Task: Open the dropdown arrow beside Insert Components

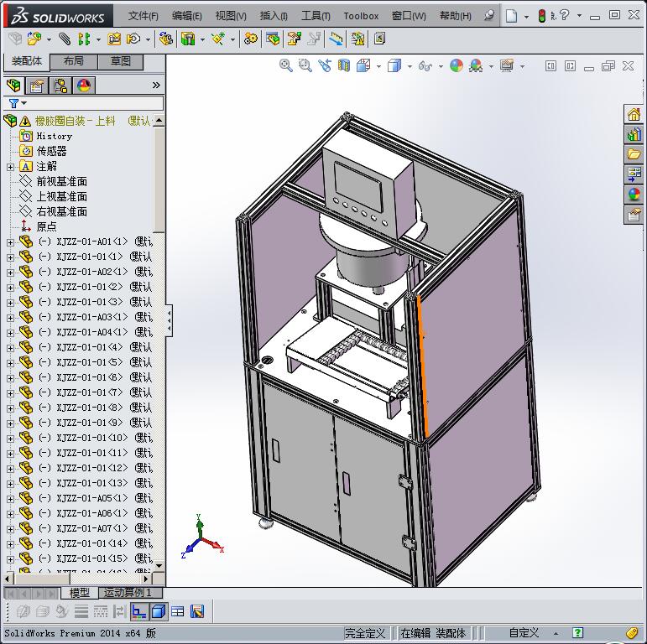Action: coord(49,40)
